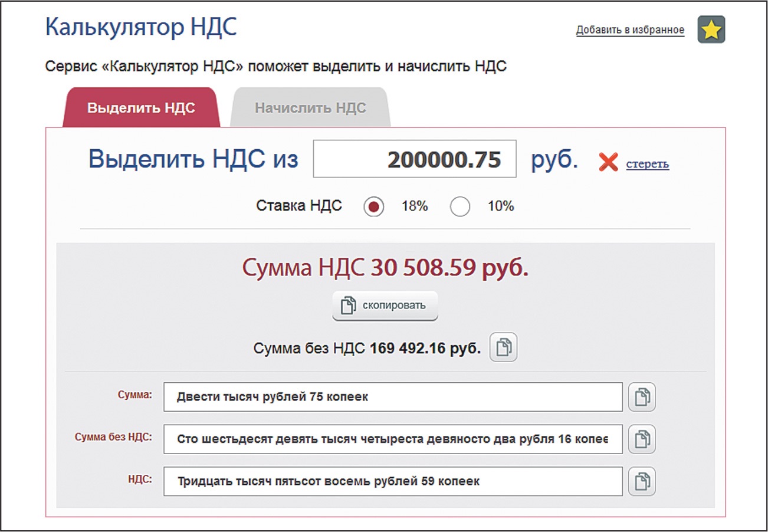This screenshot has height=532, width=768.
Task: Copy the 'Двести тысяч рублей 75 копеек' text
Action: pyautogui.click(x=642, y=397)
